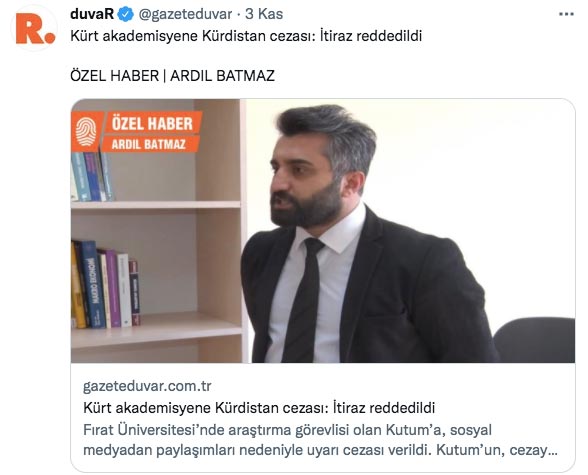Click the man's black necktie
588x475 pixels.
304,300
